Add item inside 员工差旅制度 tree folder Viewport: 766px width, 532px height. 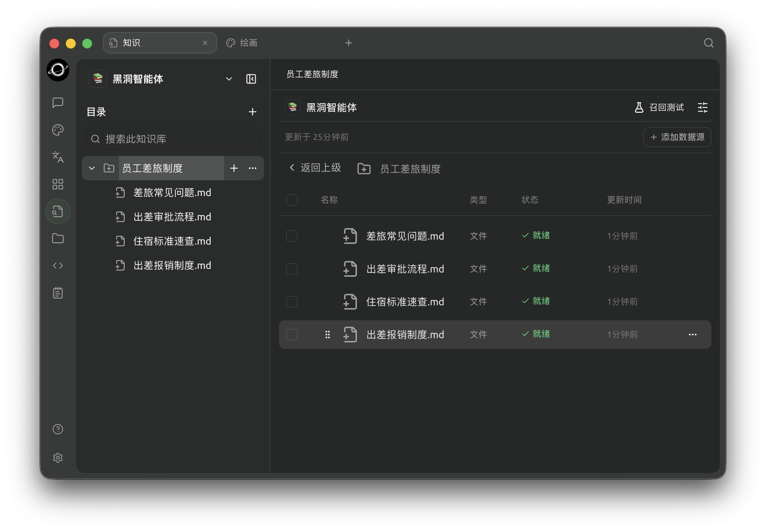234,168
